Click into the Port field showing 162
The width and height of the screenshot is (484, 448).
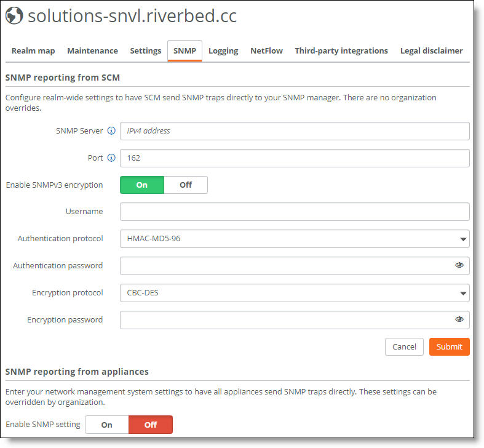click(295, 158)
